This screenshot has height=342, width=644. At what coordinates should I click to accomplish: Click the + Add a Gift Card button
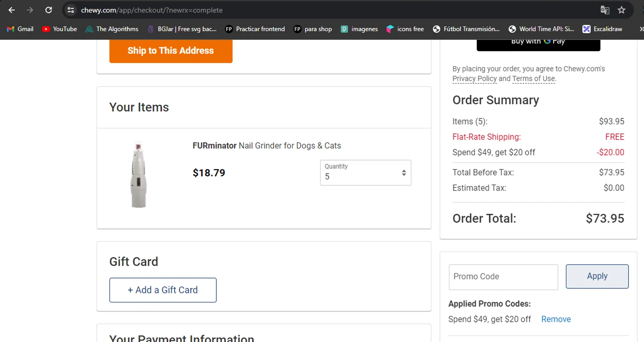pyautogui.click(x=163, y=290)
